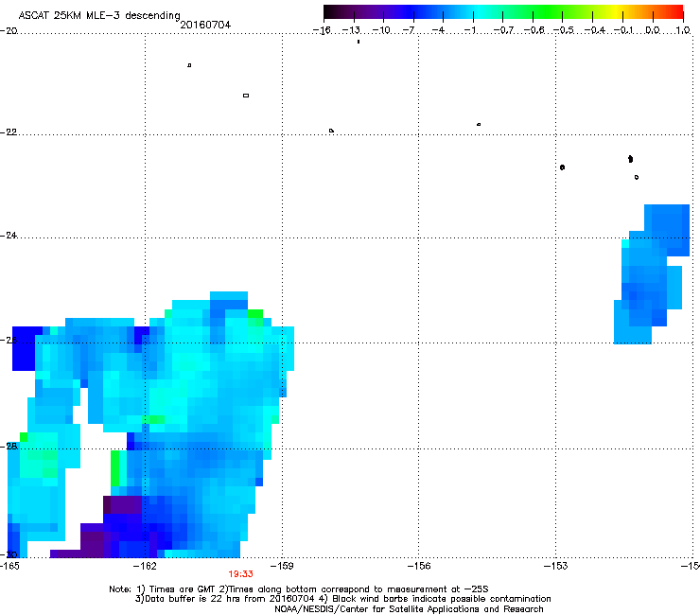Click the small blue data swath east of -153

click(652, 274)
